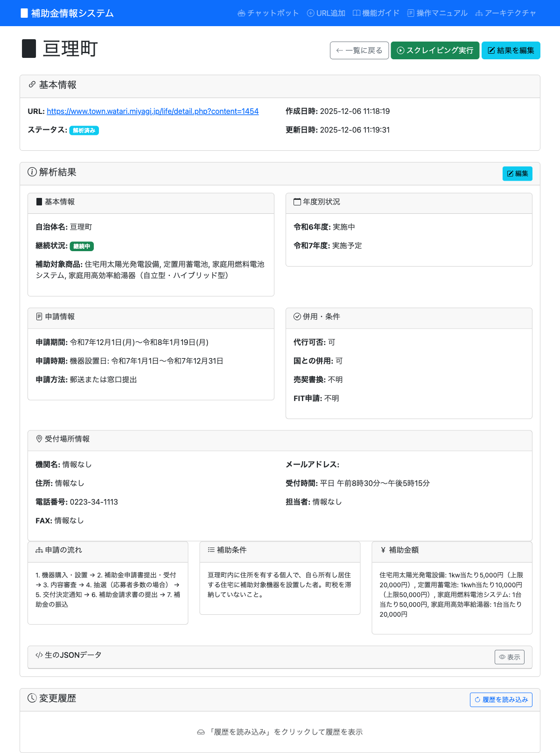Click the calendar icon beside 年度別状況
Screen dimensions: 560x753
pyautogui.click(x=297, y=202)
